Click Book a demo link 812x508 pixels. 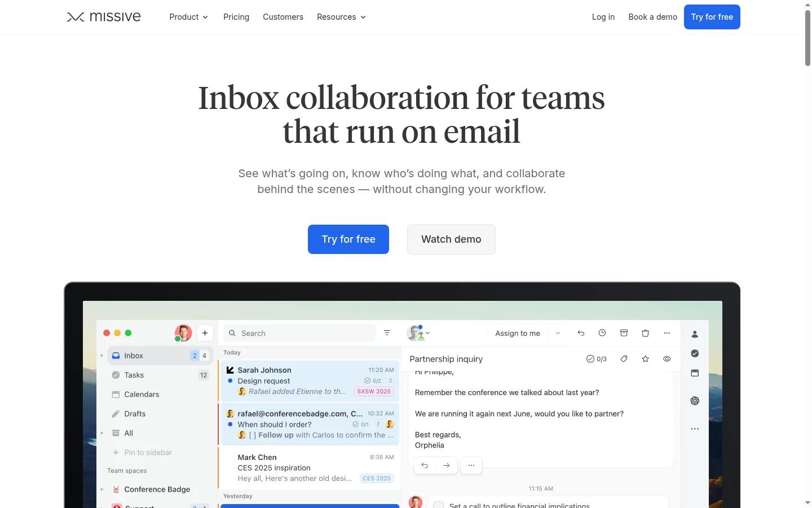point(653,17)
